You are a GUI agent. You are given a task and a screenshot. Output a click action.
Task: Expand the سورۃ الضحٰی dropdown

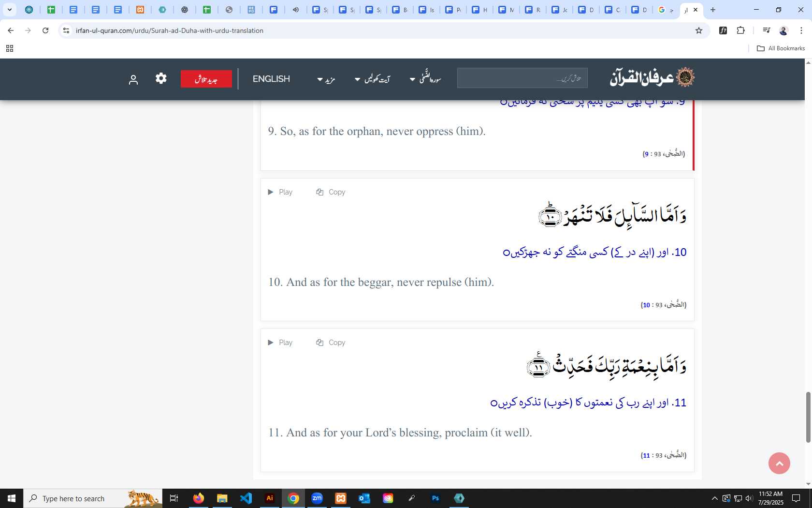(425, 77)
